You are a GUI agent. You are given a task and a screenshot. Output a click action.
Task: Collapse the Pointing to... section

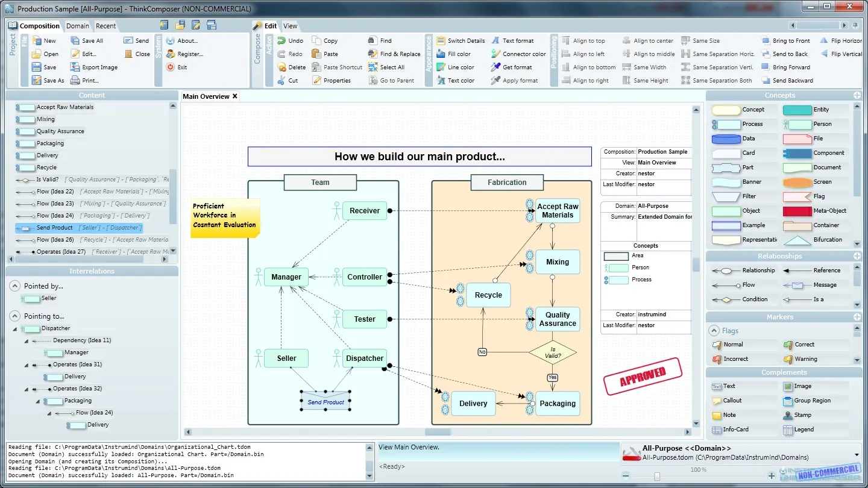15,316
